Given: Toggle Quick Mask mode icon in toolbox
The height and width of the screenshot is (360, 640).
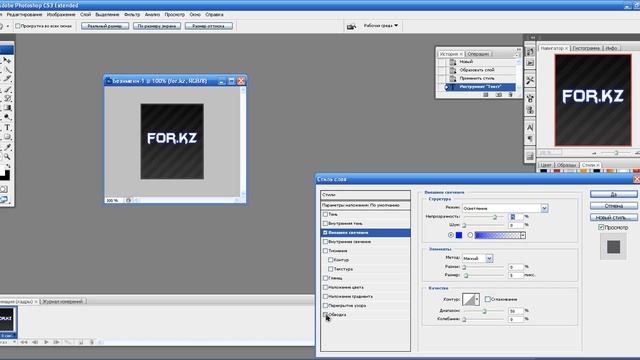Looking at the screenshot, I should 4,189.
